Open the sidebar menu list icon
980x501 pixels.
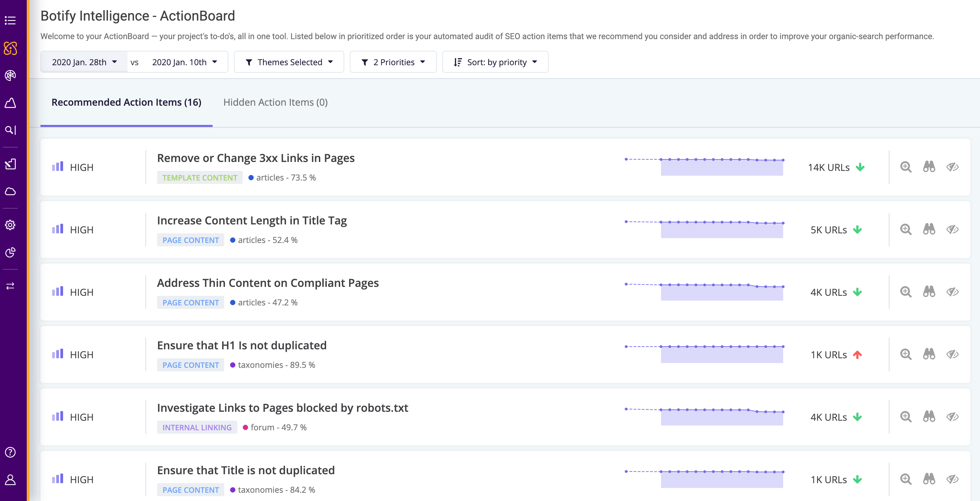click(x=10, y=20)
